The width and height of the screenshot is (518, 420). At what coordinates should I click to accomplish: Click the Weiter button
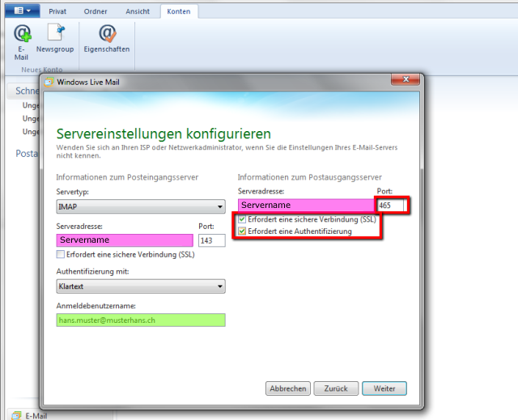[x=384, y=388]
